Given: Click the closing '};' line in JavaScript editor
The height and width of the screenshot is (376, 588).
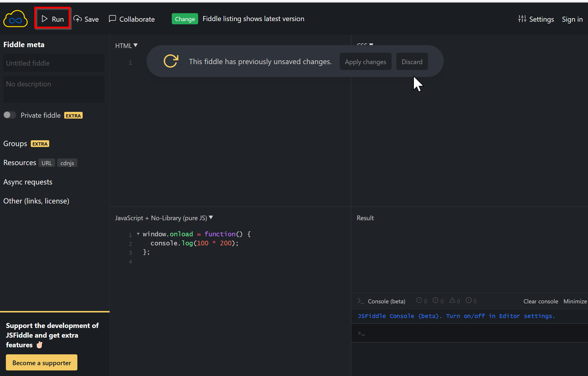Looking at the screenshot, I should click(146, 252).
